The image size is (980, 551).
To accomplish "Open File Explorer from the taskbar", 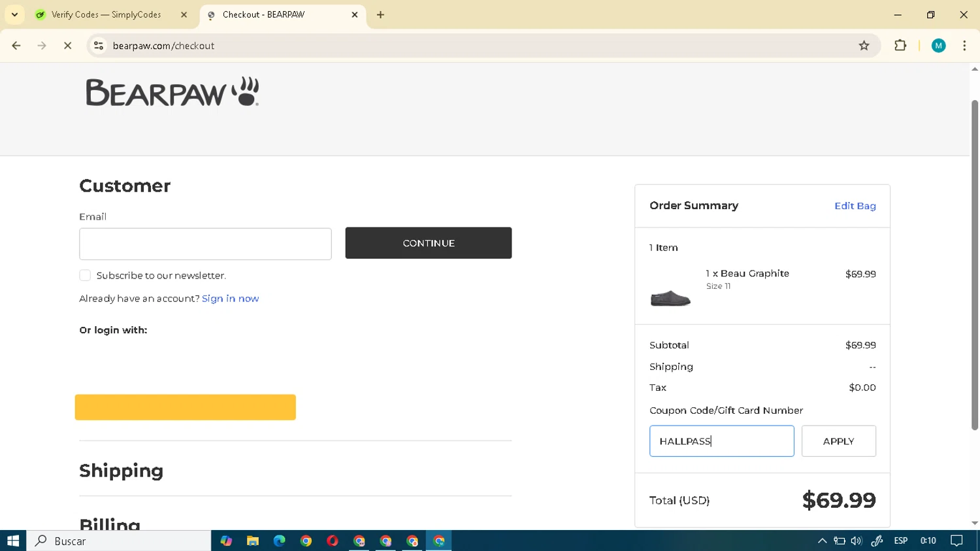I will (253, 541).
